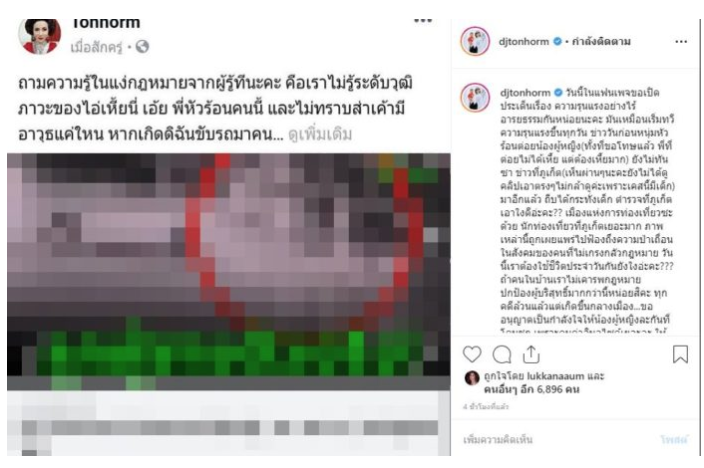This screenshot has height=468, width=704.
Task: Open lukkanaaum liker profile avatar
Action: pos(472,378)
